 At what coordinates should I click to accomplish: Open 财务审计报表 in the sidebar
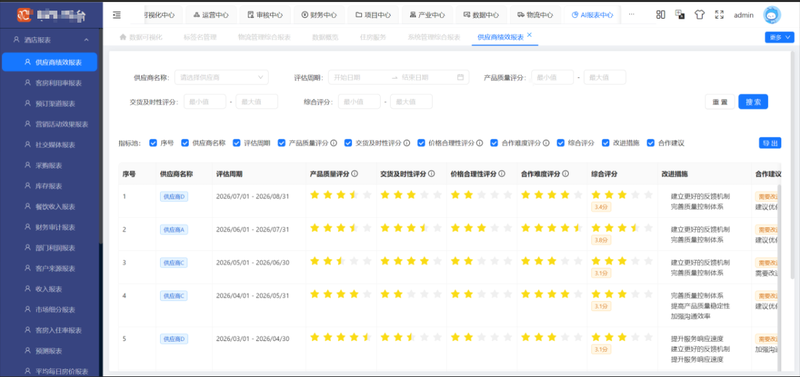(49, 227)
